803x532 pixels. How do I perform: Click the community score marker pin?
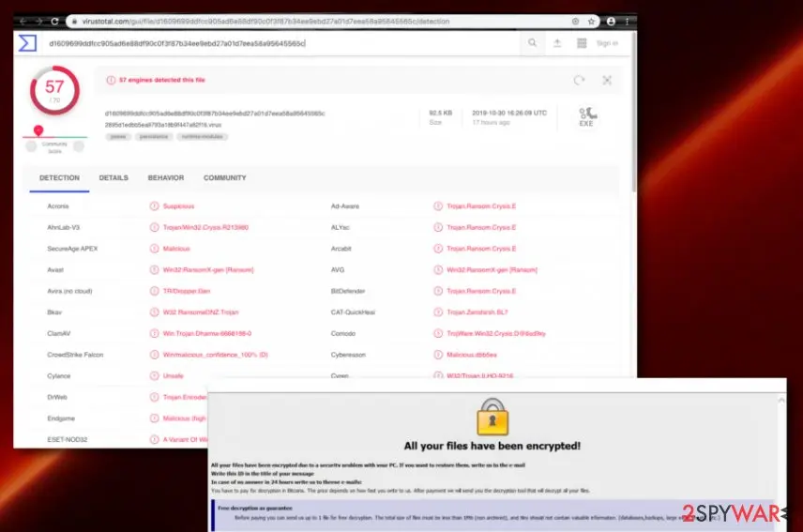[38, 130]
